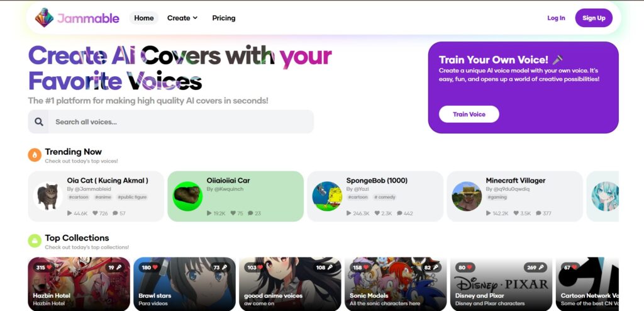Click the Log In link

click(x=556, y=18)
